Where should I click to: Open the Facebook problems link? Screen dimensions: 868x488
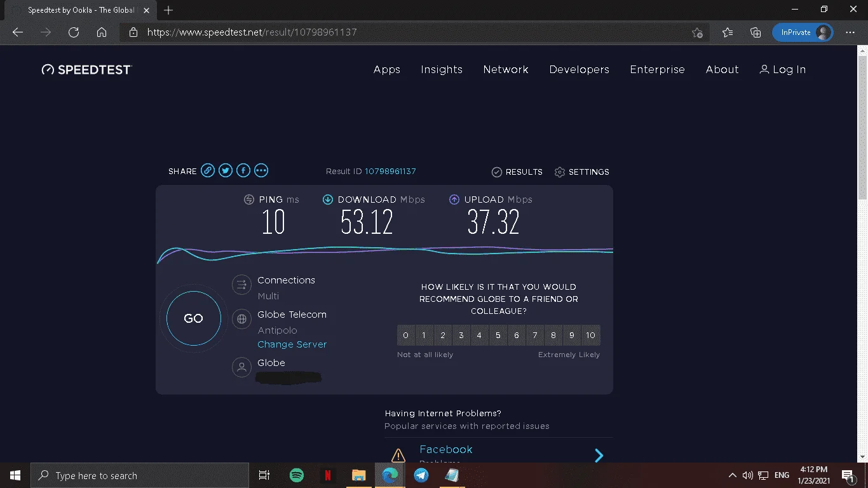tap(446, 449)
